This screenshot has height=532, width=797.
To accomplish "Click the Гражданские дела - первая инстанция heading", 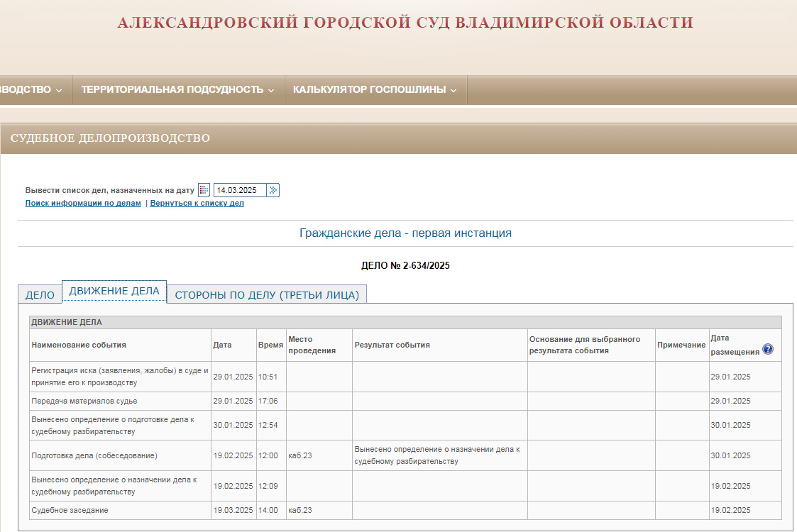I will point(406,233).
